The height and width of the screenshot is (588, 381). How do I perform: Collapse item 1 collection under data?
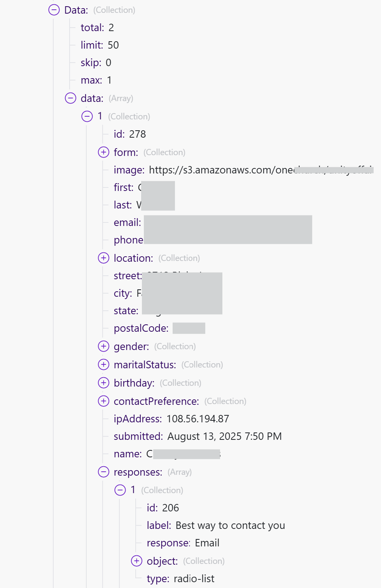87,116
